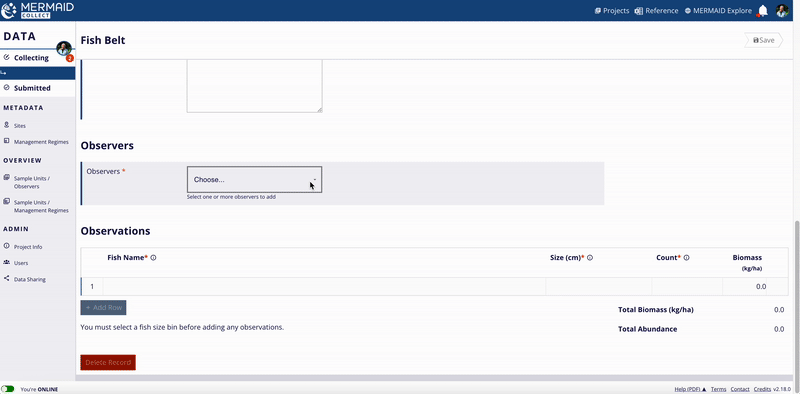This screenshot has width=800, height=394.
Task: Open the notifications bell
Action: click(763, 11)
